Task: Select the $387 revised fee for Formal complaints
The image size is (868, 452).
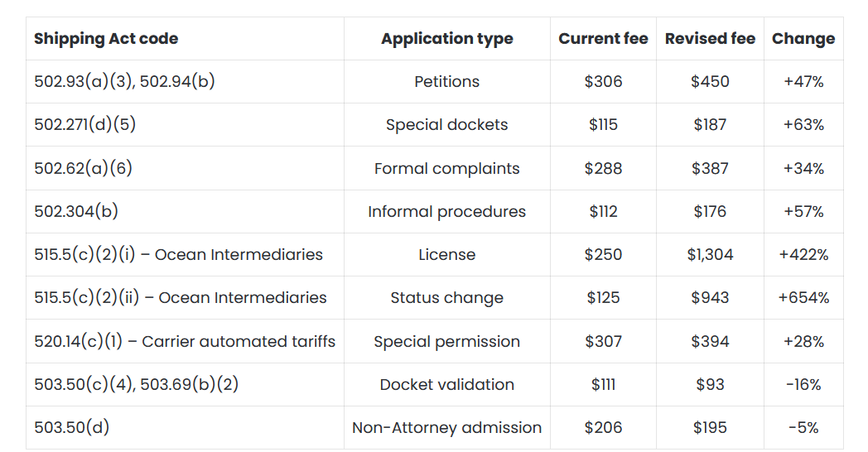Action: click(x=710, y=168)
